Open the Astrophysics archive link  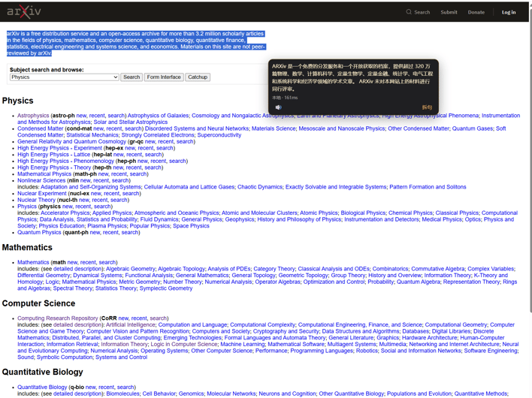point(33,116)
